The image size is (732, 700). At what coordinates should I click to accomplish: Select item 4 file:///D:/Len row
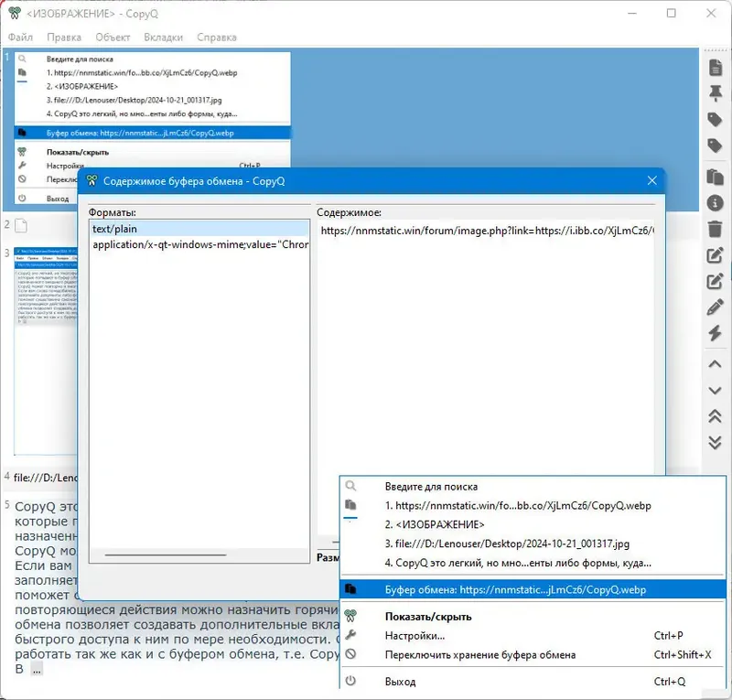(x=41, y=478)
